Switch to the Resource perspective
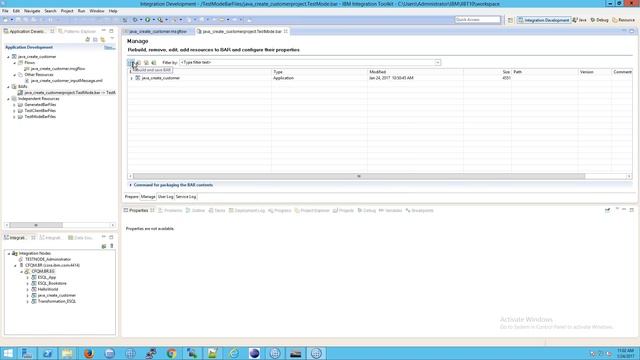This screenshot has height=360, width=640. point(624,20)
